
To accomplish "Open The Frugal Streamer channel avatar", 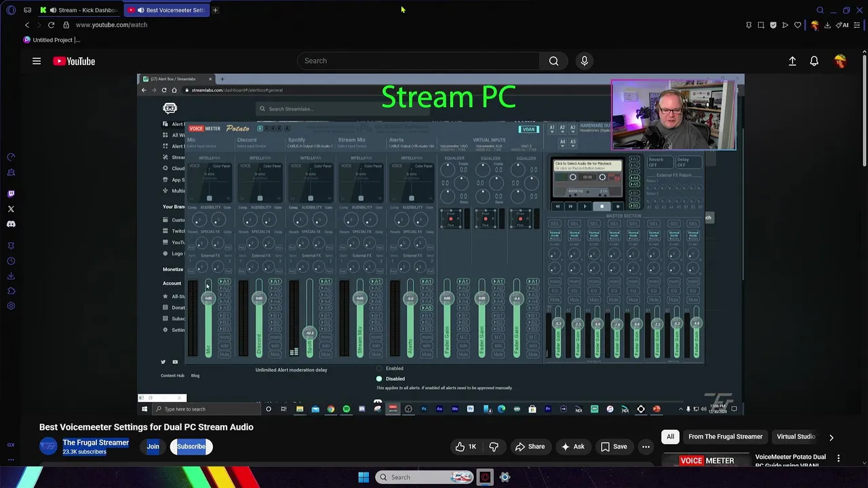I will click(48, 447).
